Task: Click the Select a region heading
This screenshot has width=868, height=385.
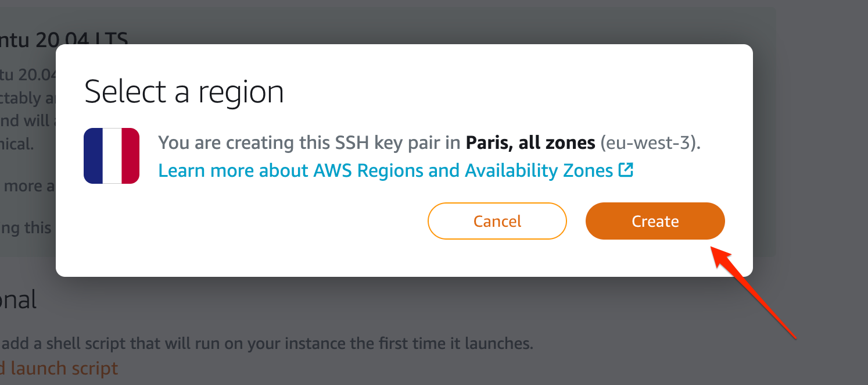Action: [x=184, y=92]
